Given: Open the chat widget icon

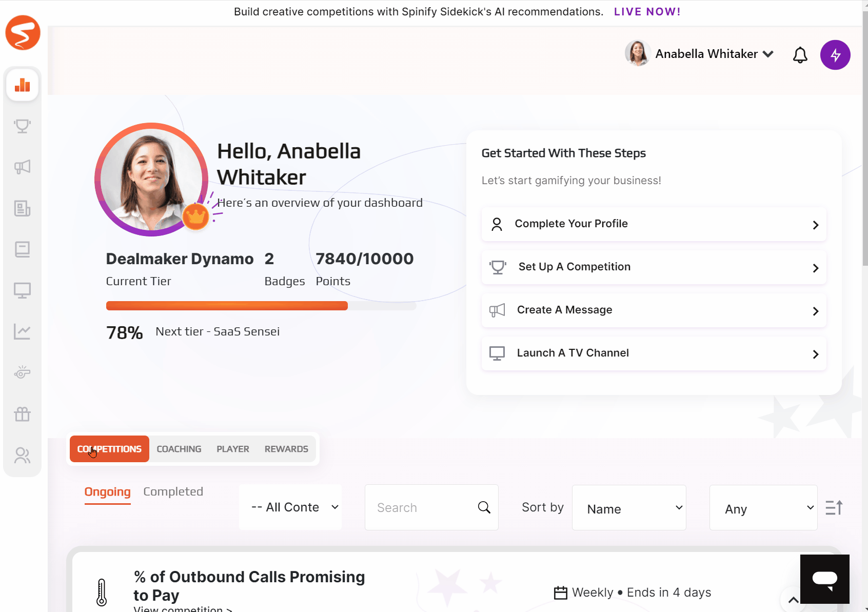Looking at the screenshot, I should click(824, 579).
